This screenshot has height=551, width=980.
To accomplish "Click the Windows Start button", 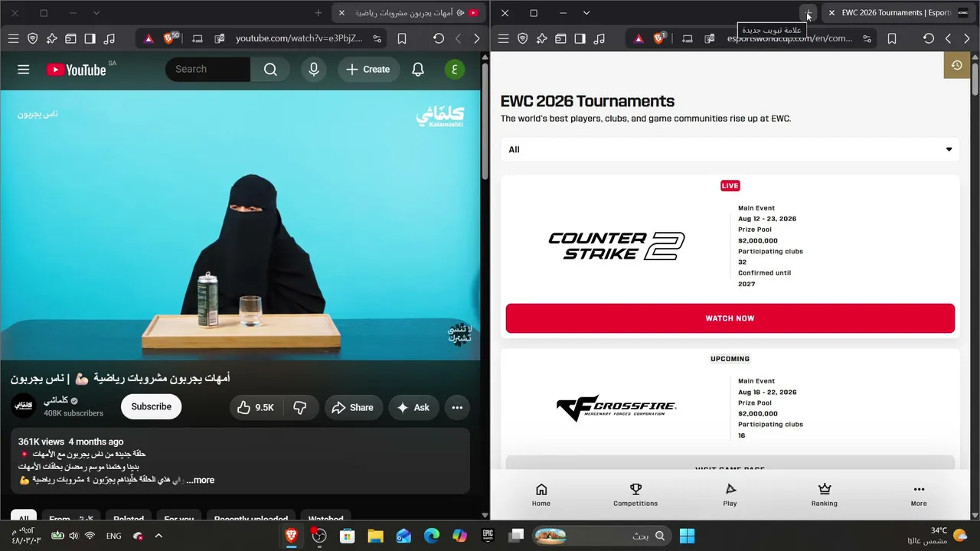I will (687, 536).
